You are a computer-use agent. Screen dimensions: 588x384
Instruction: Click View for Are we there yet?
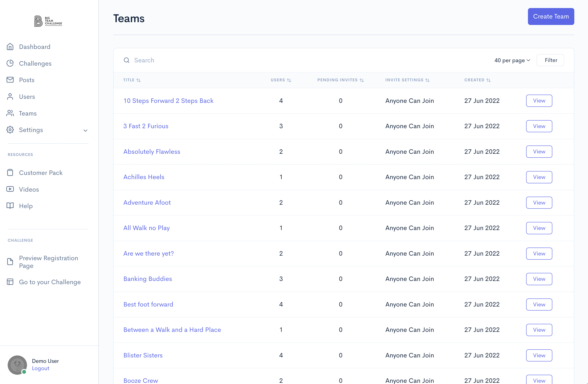539,253
